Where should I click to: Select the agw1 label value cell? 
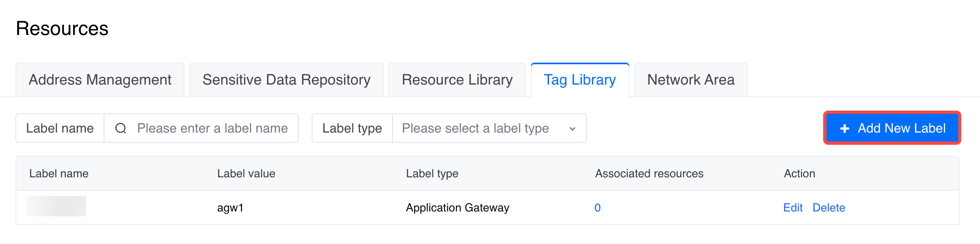coord(230,208)
